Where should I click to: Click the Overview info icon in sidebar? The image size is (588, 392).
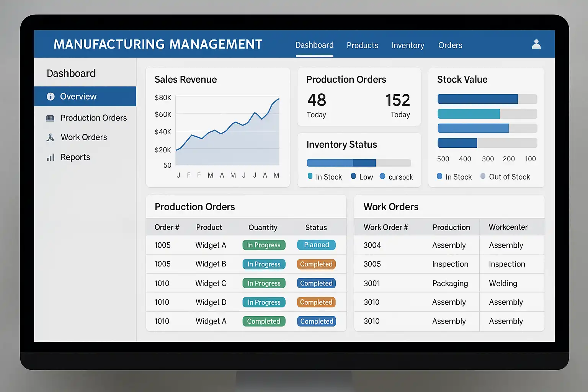(51, 96)
